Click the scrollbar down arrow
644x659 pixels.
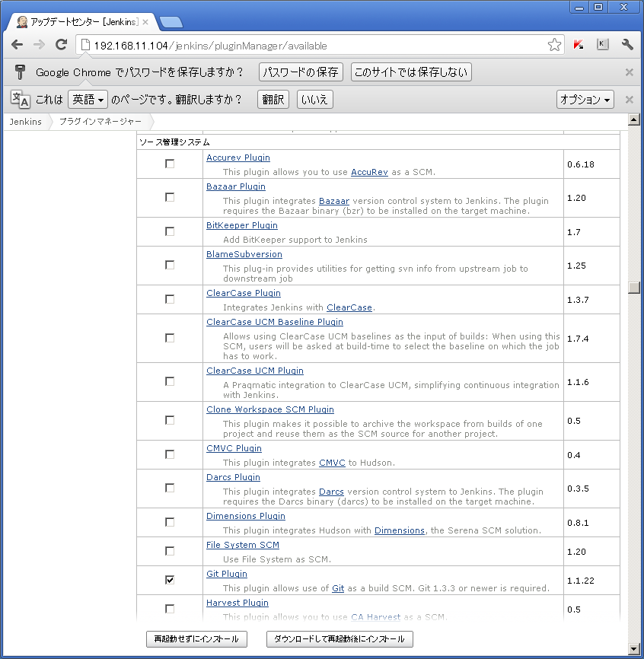634,649
